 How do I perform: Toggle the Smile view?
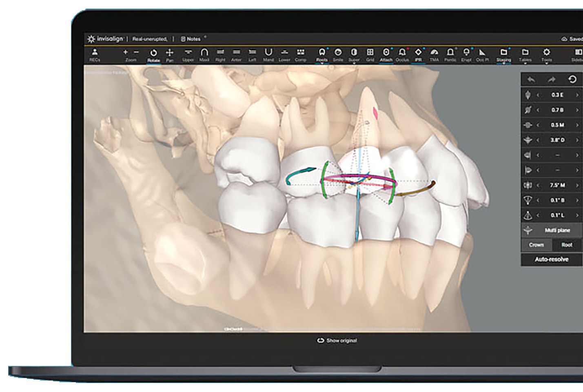click(x=338, y=55)
